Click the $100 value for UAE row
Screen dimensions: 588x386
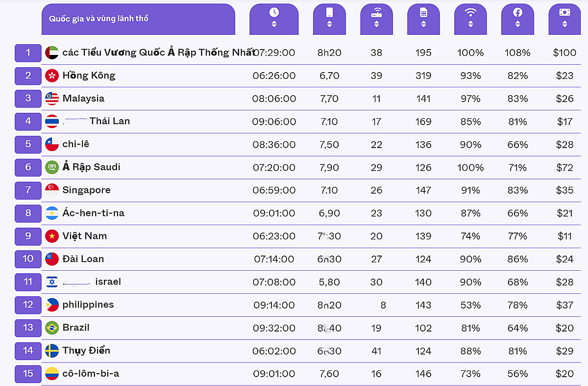pyautogui.click(x=564, y=52)
